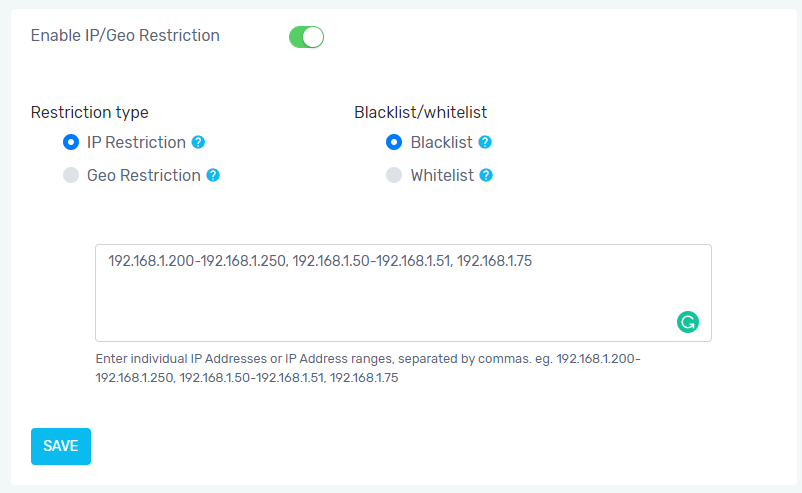The height and width of the screenshot is (493, 802).
Task: Click the "Whitelist" option label text
Action: click(442, 175)
